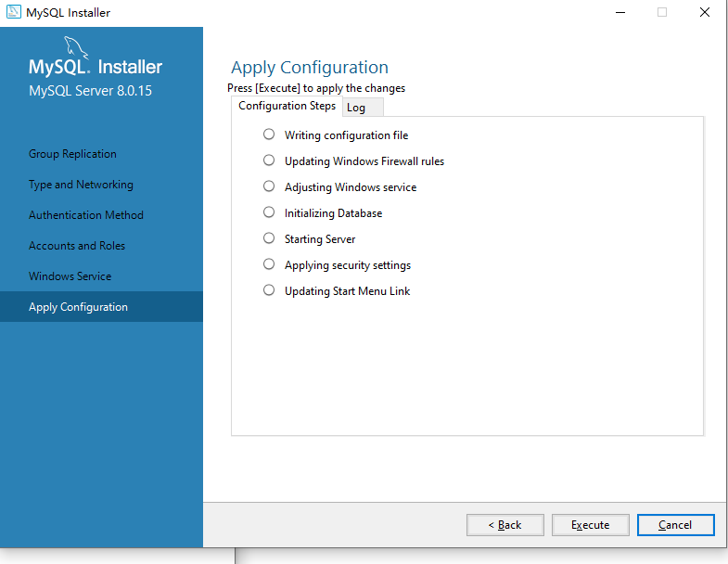Click the 'Updating Start Menu Link' text
This screenshot has width=728, height=564.
point(347,291)
